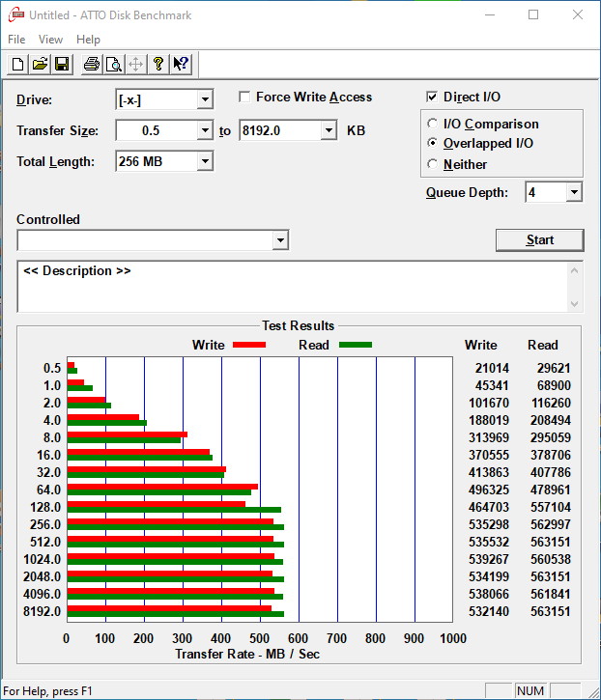Click the write value 21014
The image size is (601, 700).
(492, 368)
